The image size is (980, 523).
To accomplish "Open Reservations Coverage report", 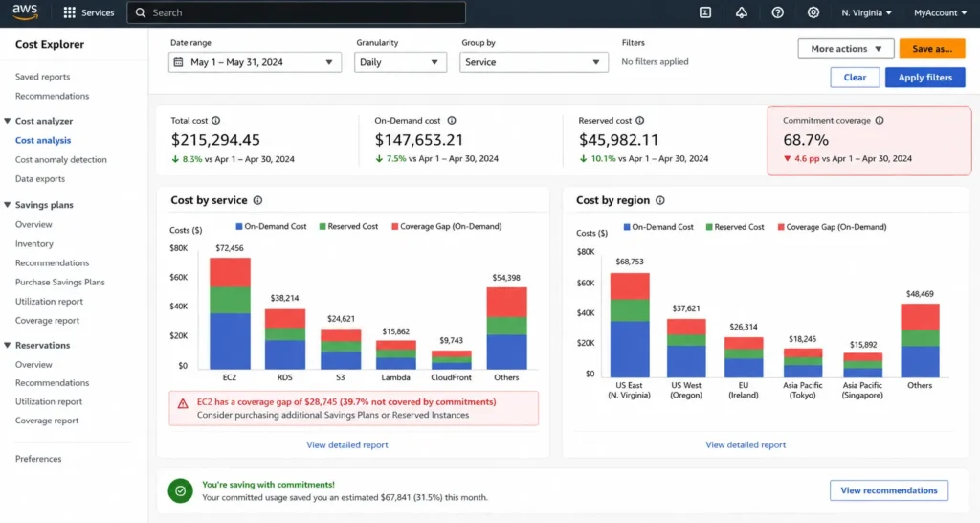I will point(47,421).
